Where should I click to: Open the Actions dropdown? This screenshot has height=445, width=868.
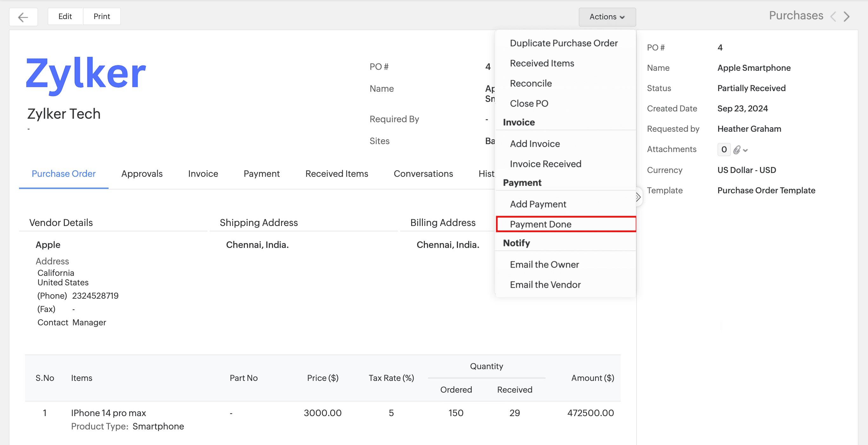tap(607, 17)
